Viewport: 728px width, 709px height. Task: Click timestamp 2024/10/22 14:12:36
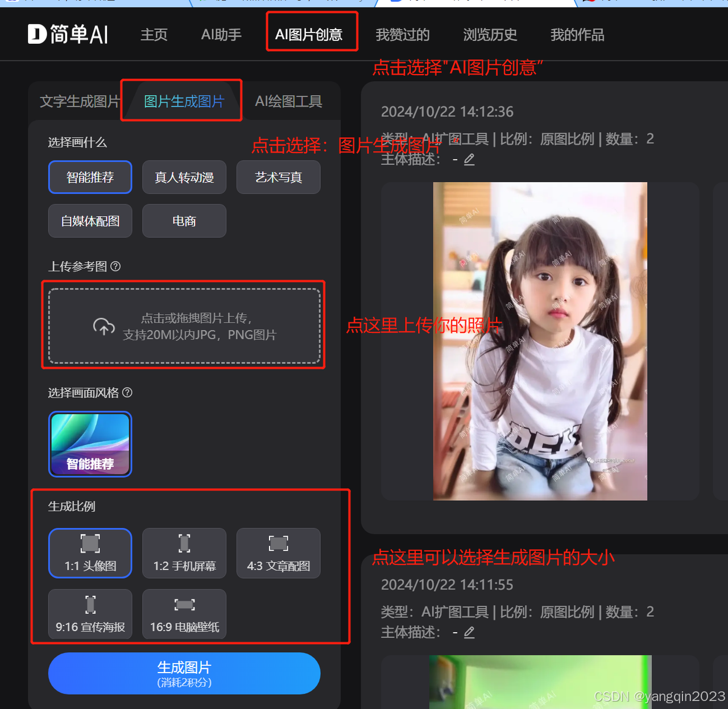[x=447, y=112]
